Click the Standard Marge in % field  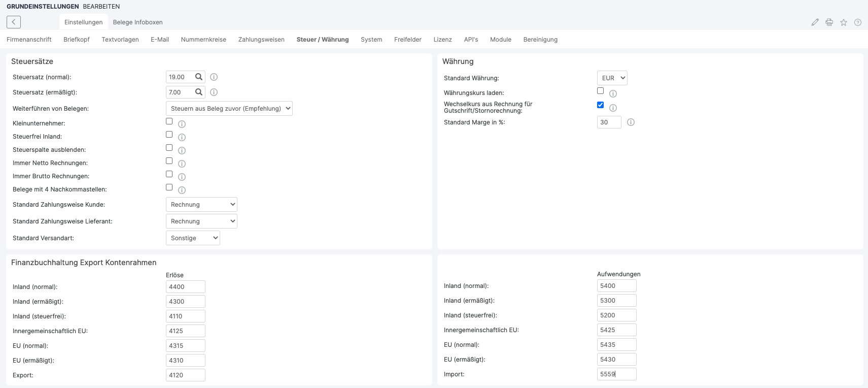609,122
